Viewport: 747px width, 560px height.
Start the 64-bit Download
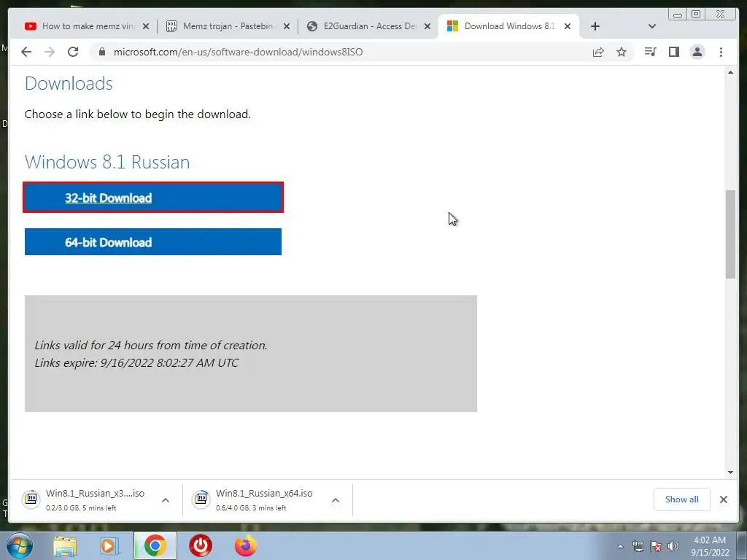coord(153,242)
